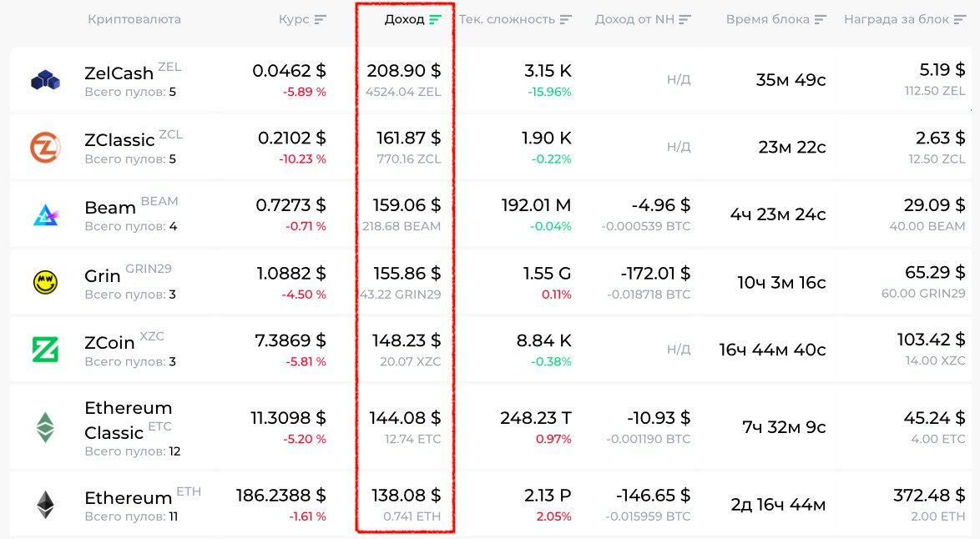Click ZClassic income 161.87 $
980x539 pixels.
(x=409, y=138)
